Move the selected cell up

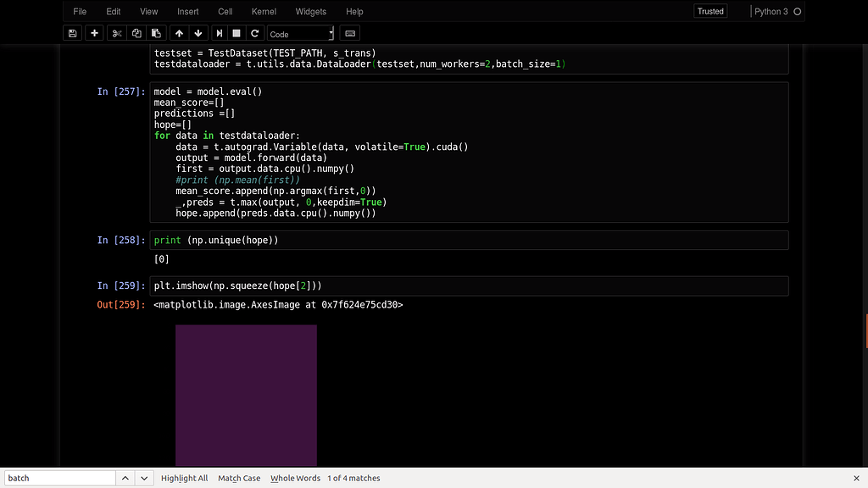[x=179, y=33]
